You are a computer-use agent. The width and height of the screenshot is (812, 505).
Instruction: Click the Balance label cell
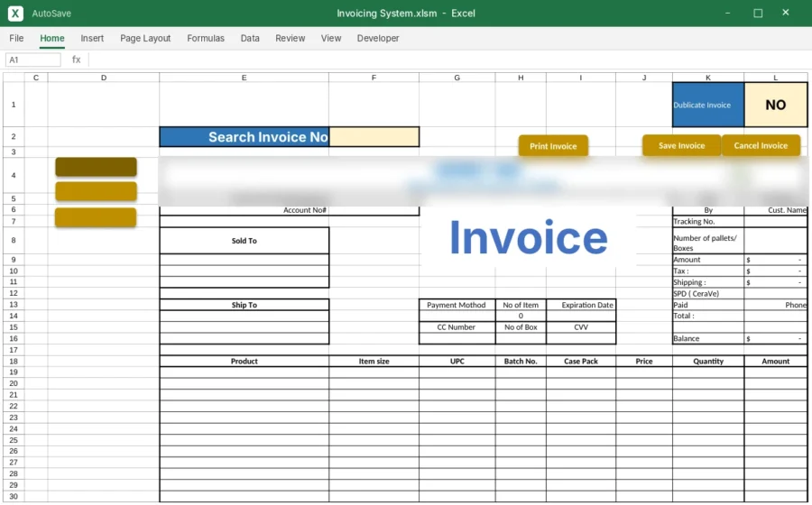[708, 338]
